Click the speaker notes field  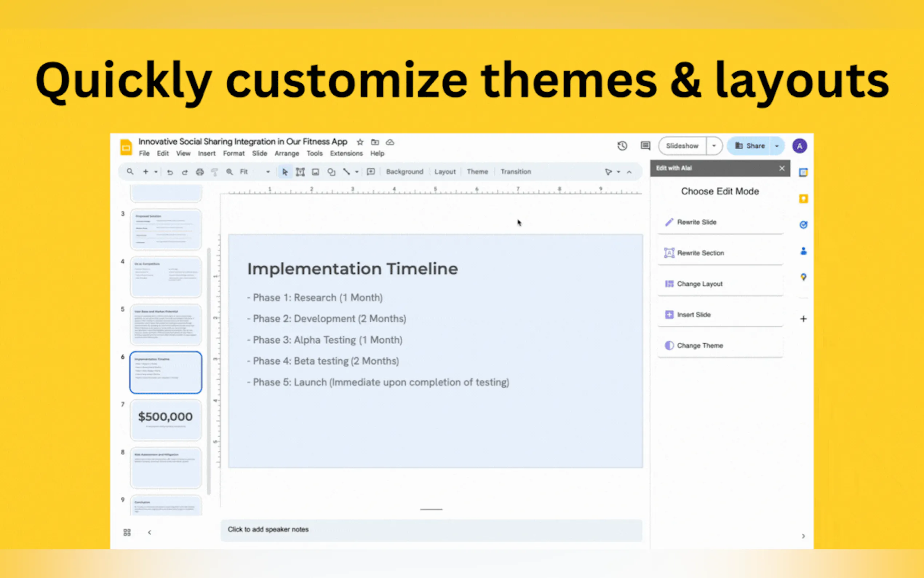431,530
